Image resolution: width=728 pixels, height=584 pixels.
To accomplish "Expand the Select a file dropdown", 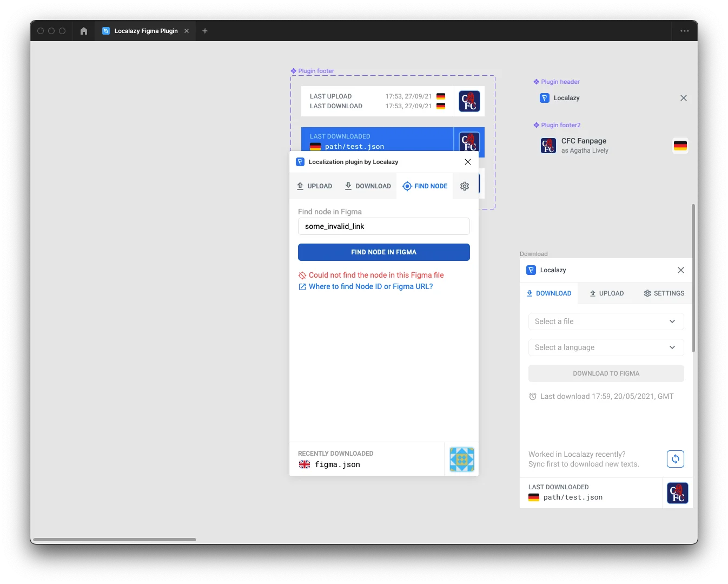I will tap(606, 321).
